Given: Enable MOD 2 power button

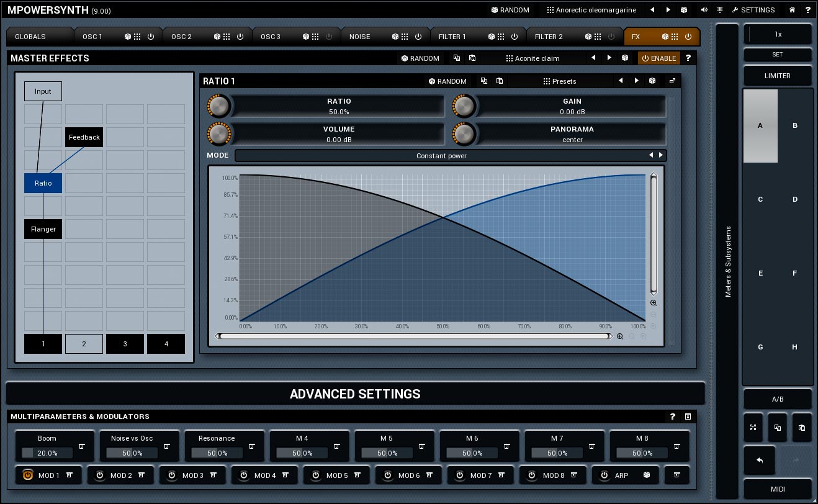Looking at the screenshot, I should click(x=99, y=475).
